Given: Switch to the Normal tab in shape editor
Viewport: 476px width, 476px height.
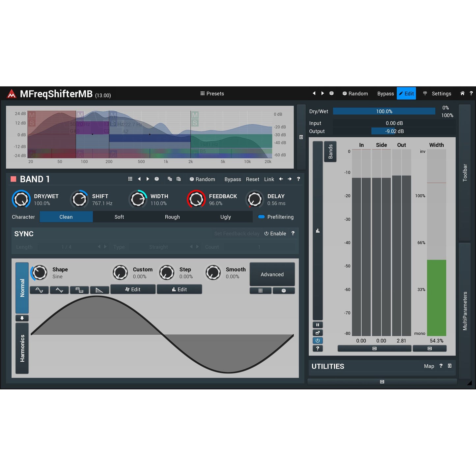Looking at the screenshot, I should click(x=22, y=288).
